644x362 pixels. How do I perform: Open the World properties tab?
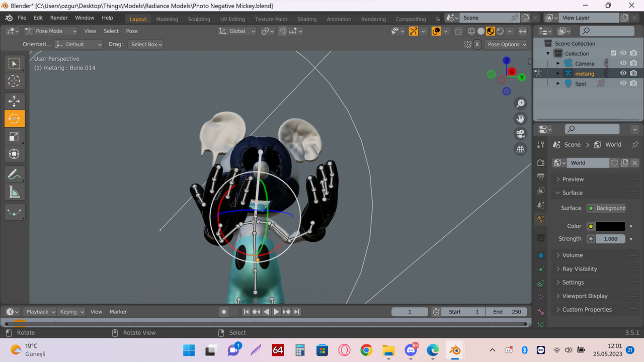[x=541, y=219]
